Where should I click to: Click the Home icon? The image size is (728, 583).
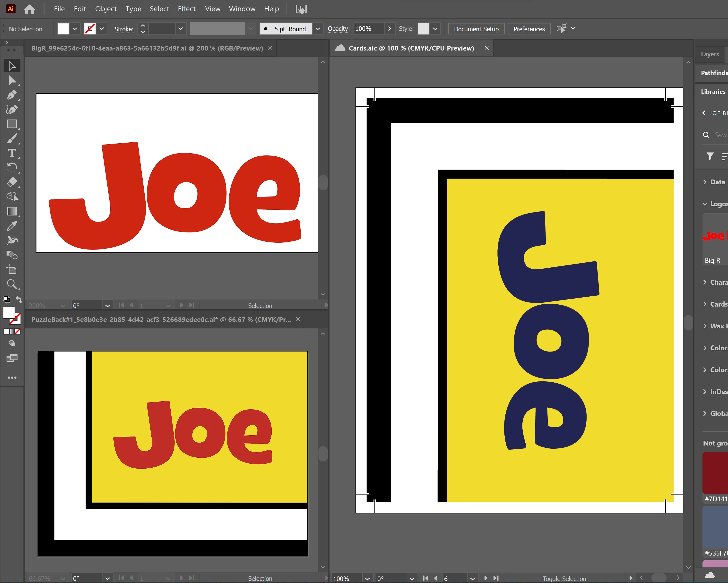click(29, 9)
